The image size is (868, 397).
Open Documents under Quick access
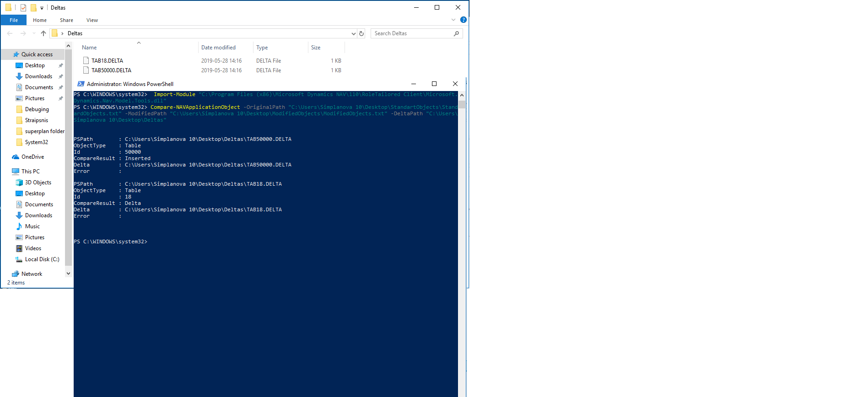[x=39, y=87]
